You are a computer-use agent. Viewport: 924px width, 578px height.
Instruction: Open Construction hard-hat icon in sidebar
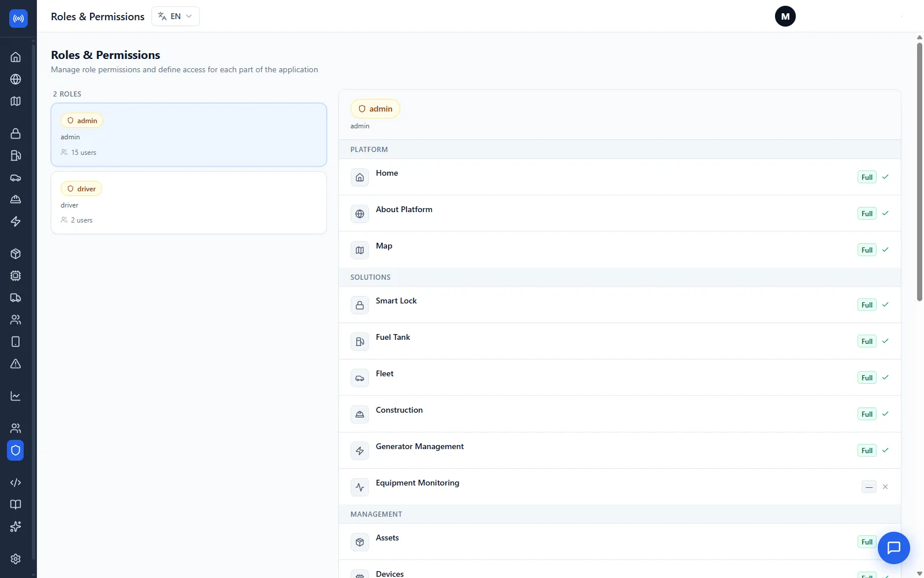[16, 199]
